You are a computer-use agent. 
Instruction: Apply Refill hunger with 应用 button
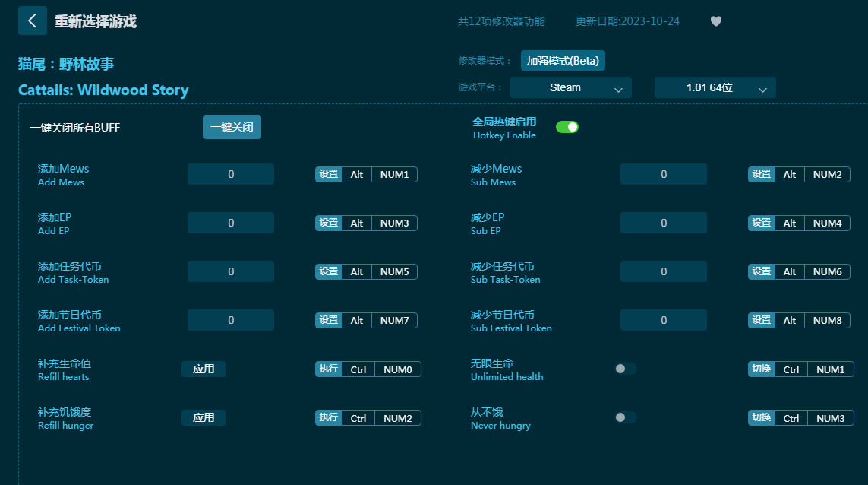204,417
